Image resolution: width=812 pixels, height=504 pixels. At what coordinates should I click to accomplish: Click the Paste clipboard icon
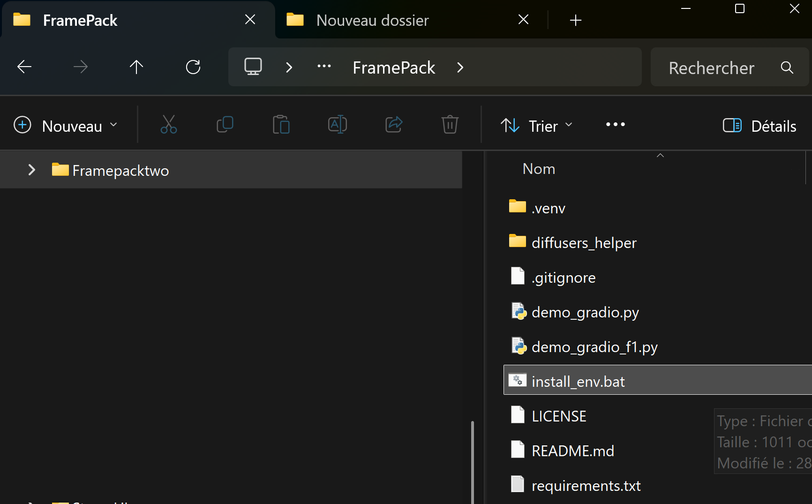point(281,125)
